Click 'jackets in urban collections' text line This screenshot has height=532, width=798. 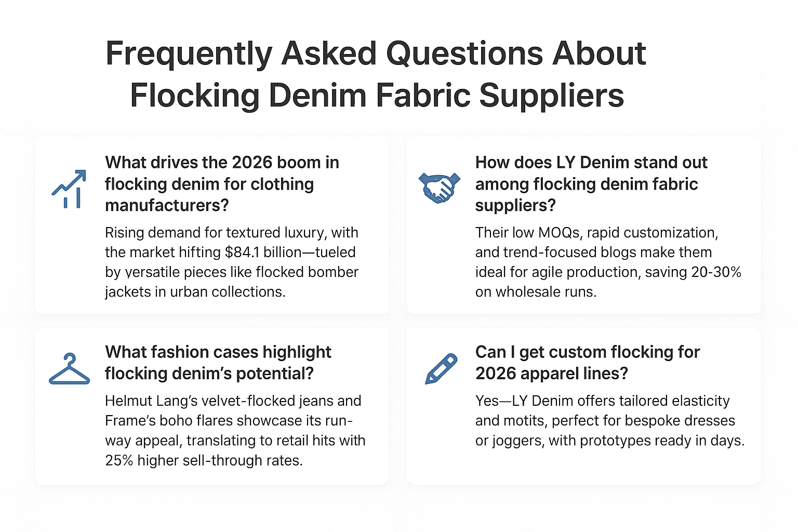(x=195, y=292)
